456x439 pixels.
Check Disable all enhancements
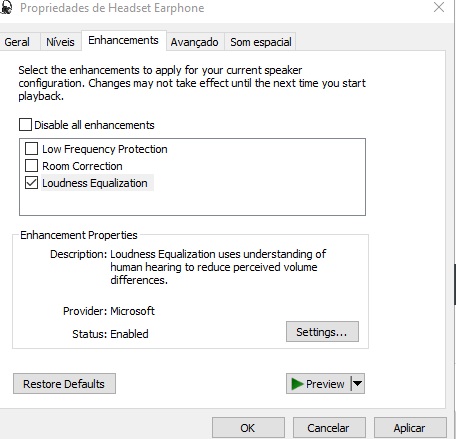pos(25,125)
